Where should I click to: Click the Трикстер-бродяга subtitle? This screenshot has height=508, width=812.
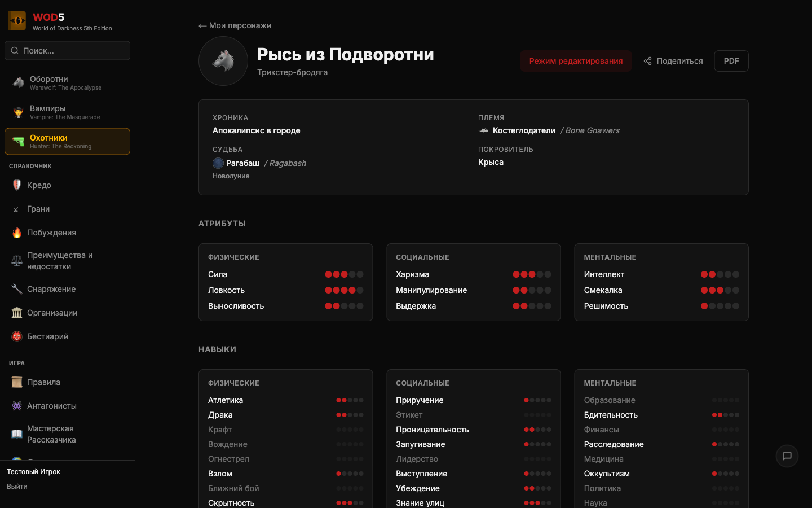(x=292, y=72)
